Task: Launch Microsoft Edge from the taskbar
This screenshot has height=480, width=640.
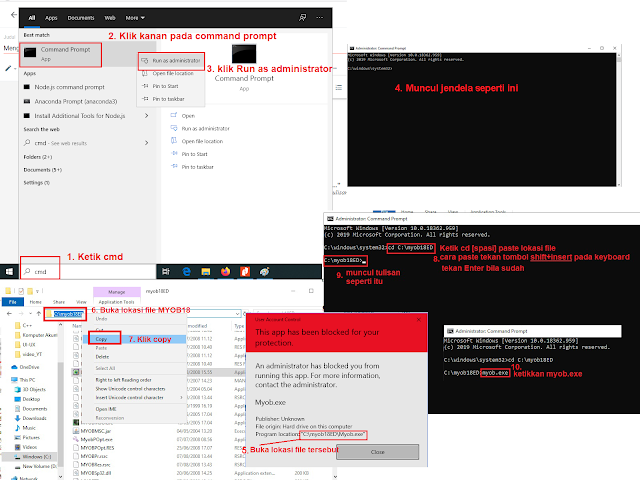Action: point(187,271)
